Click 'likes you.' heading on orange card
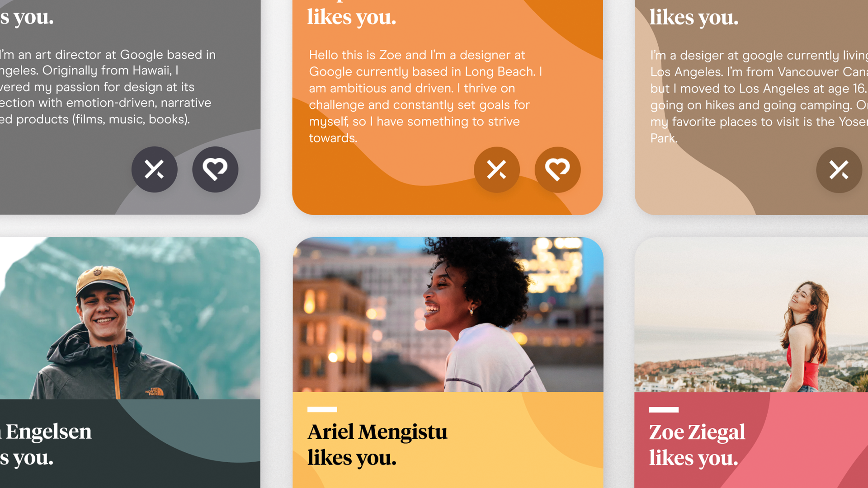The height and width of the screenshot is (488, 868). tap(352, 17)
